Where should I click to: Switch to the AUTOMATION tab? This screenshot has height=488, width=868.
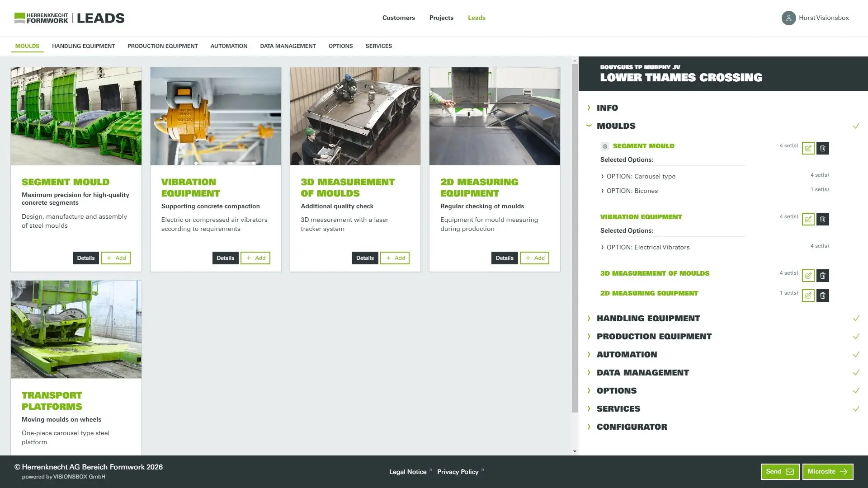[229, 46]
